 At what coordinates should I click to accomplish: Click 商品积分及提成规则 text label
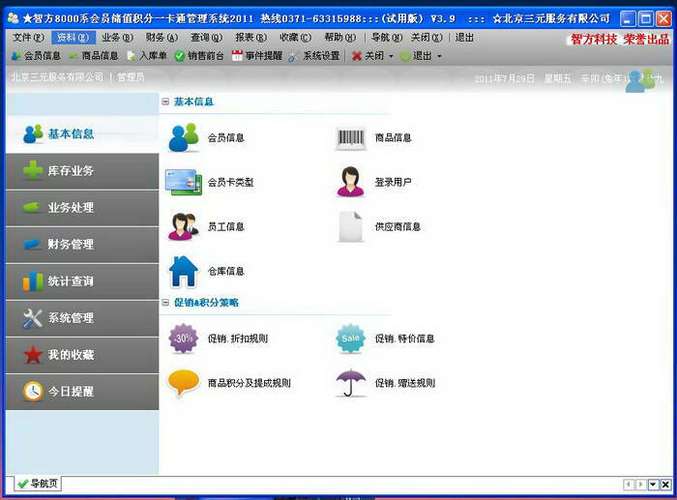click(249, 383)
